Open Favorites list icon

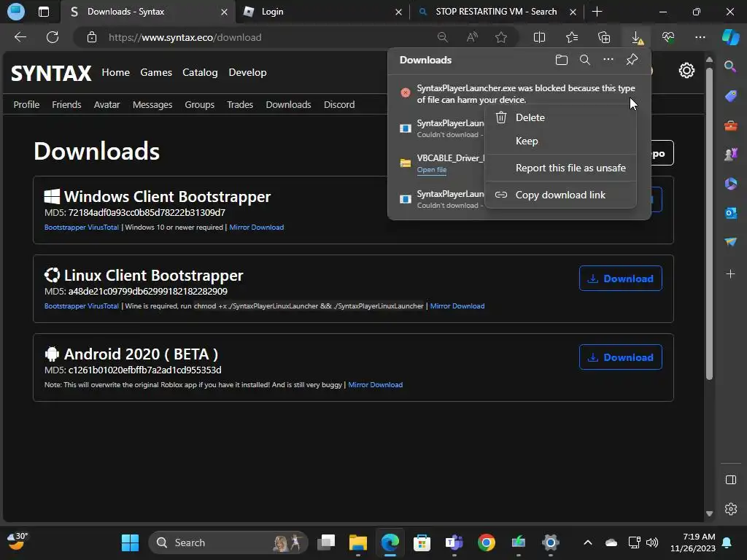[x=572, y=37]
